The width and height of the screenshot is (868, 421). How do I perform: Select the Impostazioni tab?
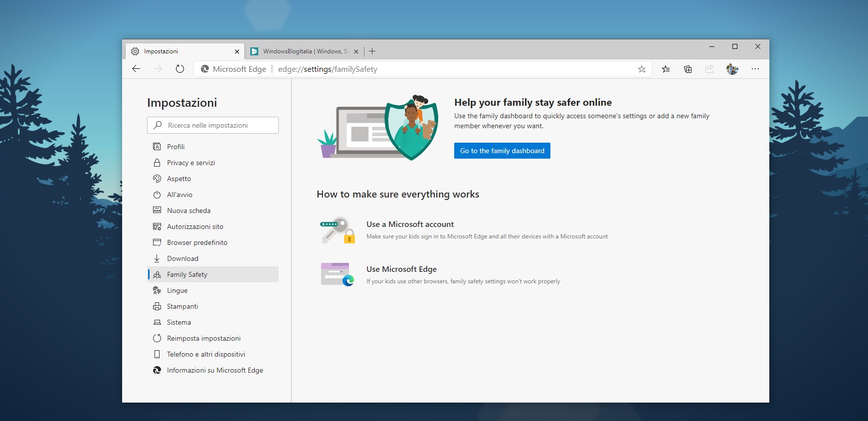tap(184, 51)
